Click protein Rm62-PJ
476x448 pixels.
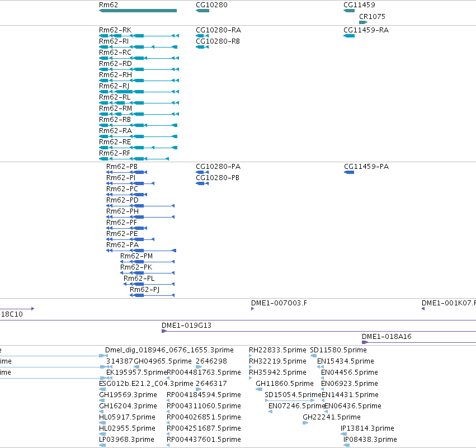tap(152, 295)
